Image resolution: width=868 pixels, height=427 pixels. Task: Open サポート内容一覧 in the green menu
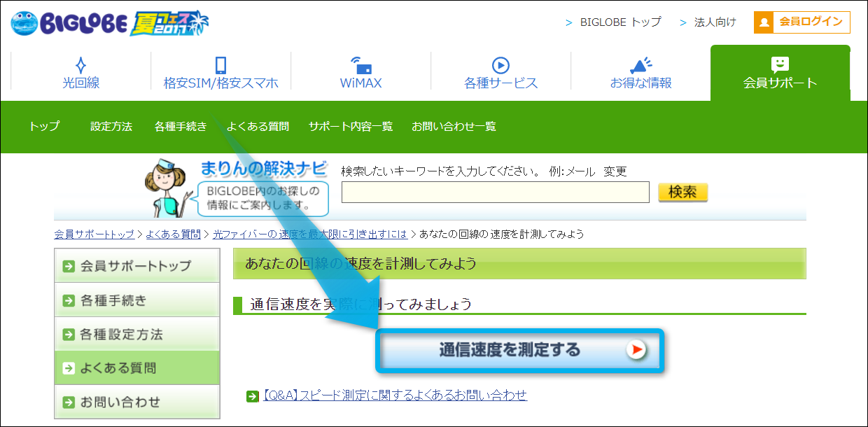point(351,127)
